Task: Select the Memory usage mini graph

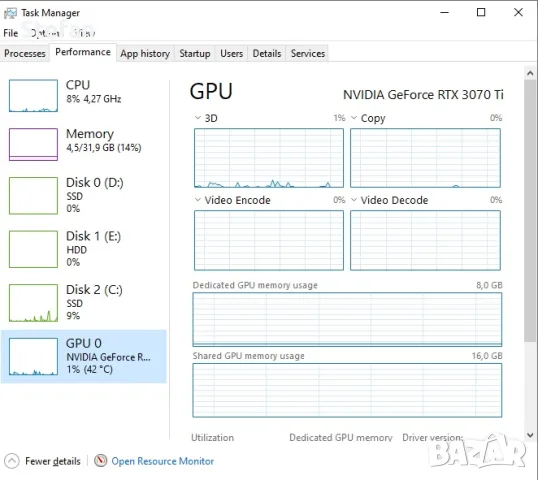Action: tap(33, 144)
